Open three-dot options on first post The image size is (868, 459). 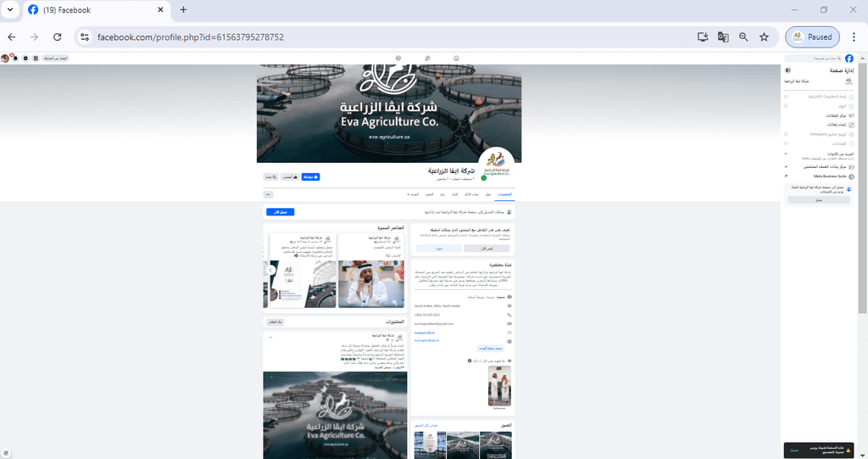click(x=270, y=337)
